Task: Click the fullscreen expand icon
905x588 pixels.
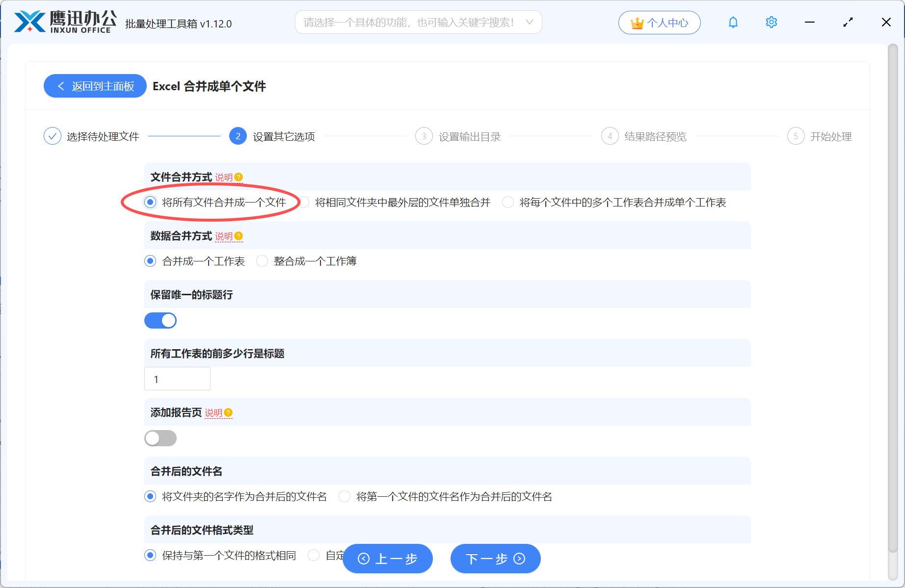Action: 848,22
